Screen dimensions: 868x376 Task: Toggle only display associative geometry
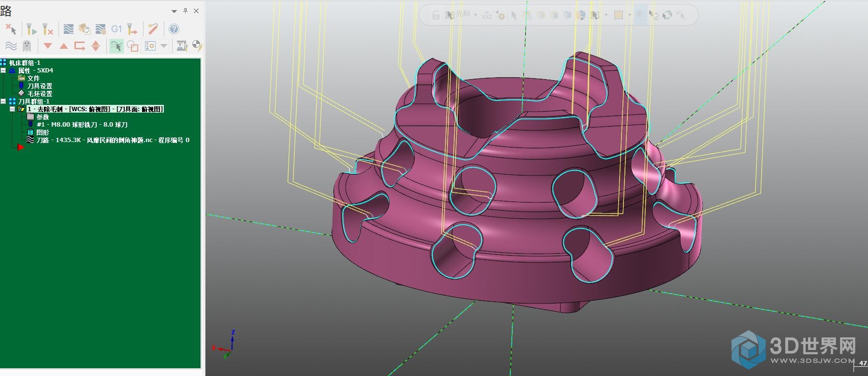click(x=132, y=46)
